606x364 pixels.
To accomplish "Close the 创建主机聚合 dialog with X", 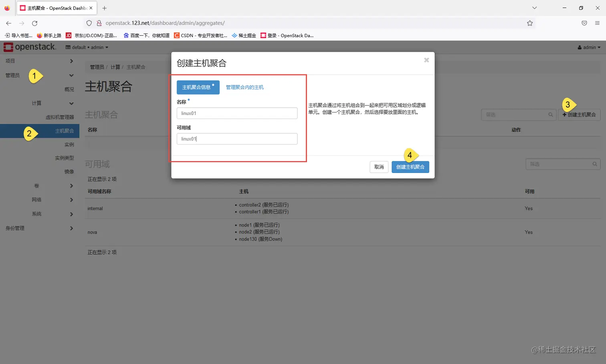I will click(426, 60).
